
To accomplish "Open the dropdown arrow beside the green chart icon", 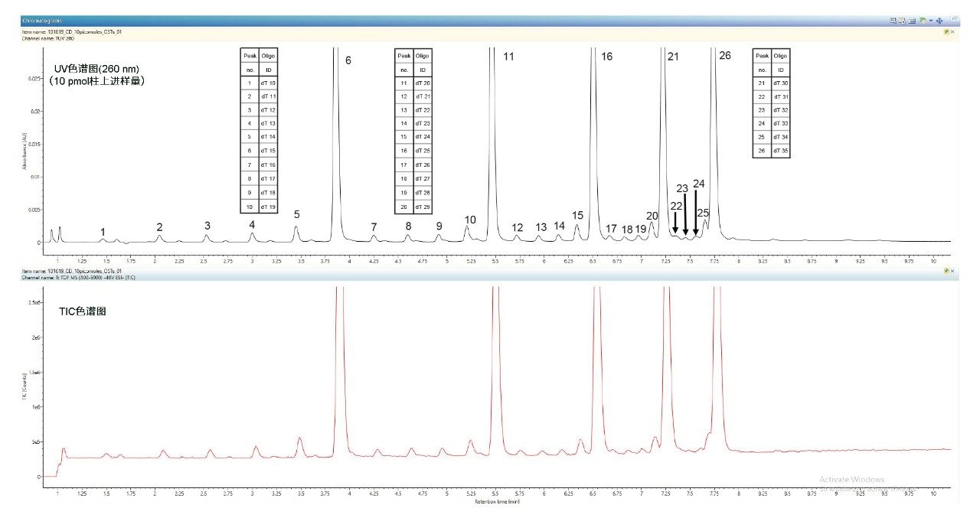I will pyautogui.click(x=929, y=21).
